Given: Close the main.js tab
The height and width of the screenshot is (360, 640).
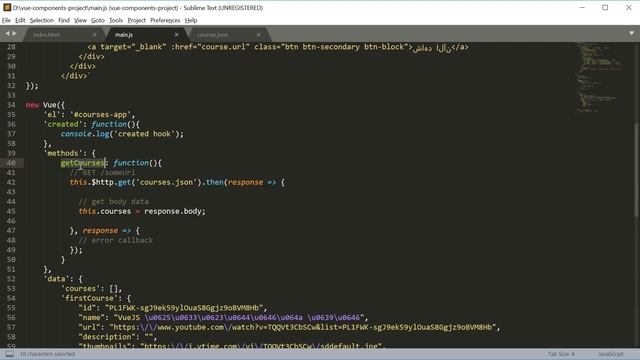Looking at the screenshot, I should (x=176, y=35).
